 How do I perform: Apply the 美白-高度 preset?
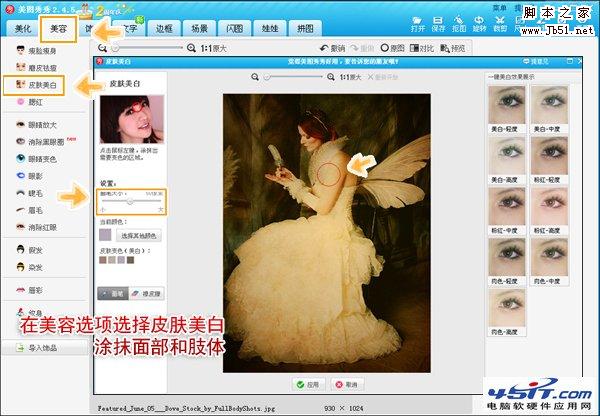(507, 160)
